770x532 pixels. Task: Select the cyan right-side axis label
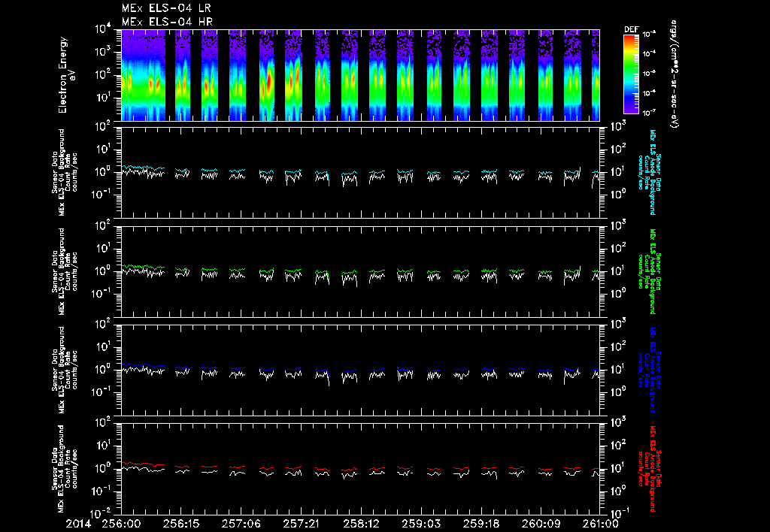click(x=649, y=172)
